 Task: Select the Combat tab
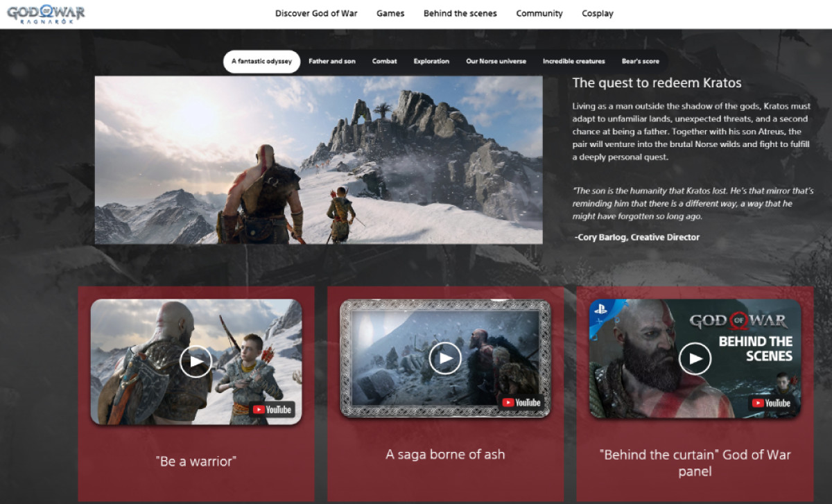[x=385, y=61]
